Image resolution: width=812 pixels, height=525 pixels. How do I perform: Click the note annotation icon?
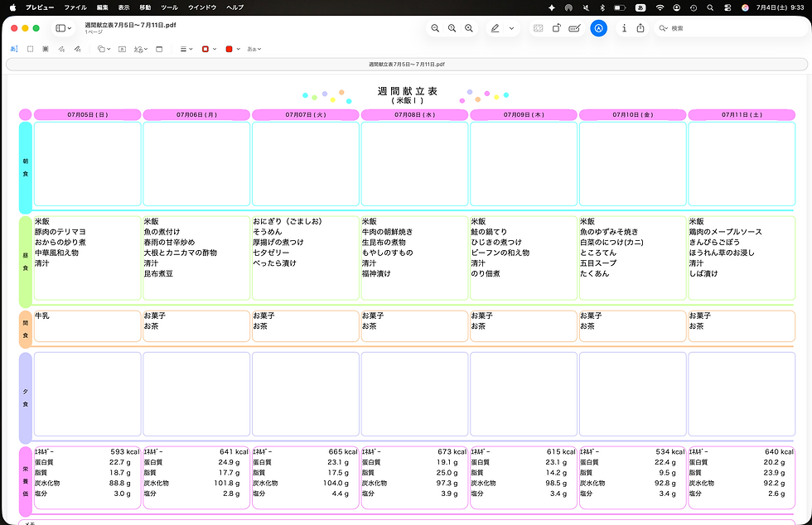(x=159, y=49)
